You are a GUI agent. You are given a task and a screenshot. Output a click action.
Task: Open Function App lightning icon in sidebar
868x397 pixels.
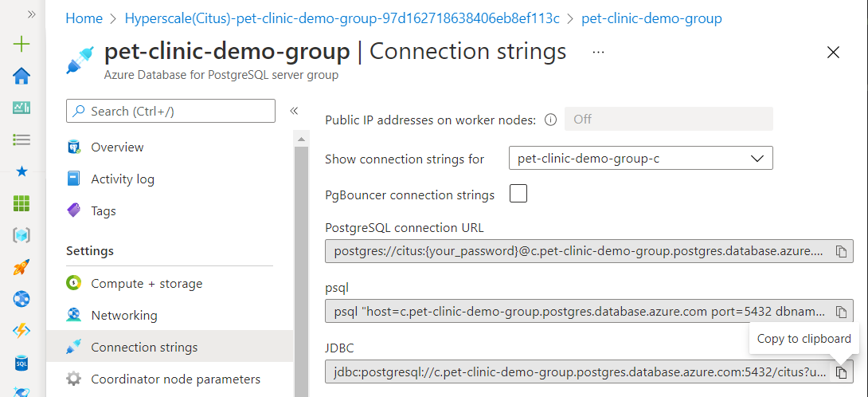[x=22, y=331]
